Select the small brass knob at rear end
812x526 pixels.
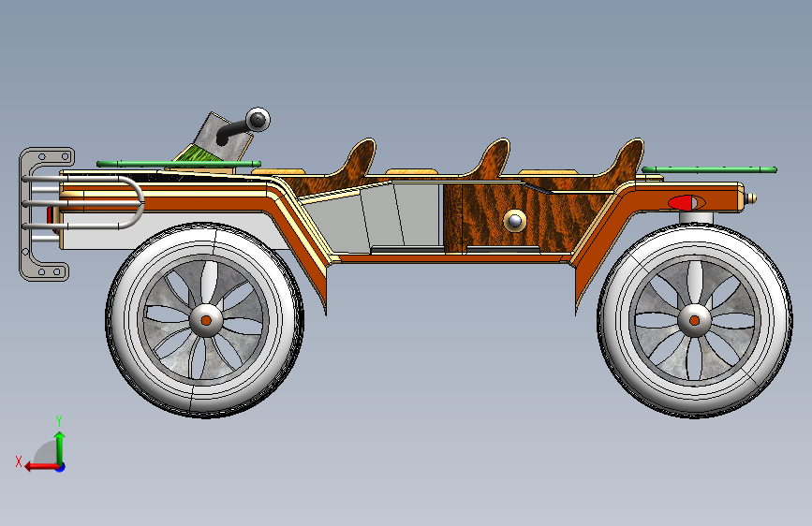click(x=750, y=198)
